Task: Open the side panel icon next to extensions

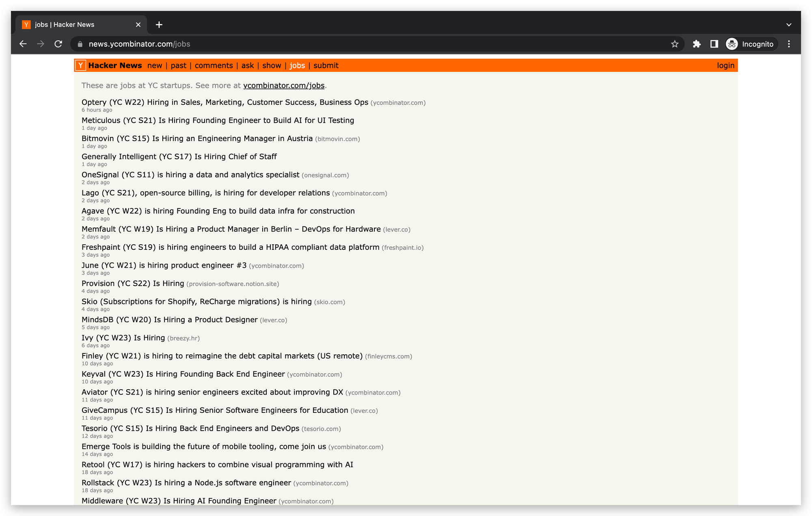Action: point(713,44)
